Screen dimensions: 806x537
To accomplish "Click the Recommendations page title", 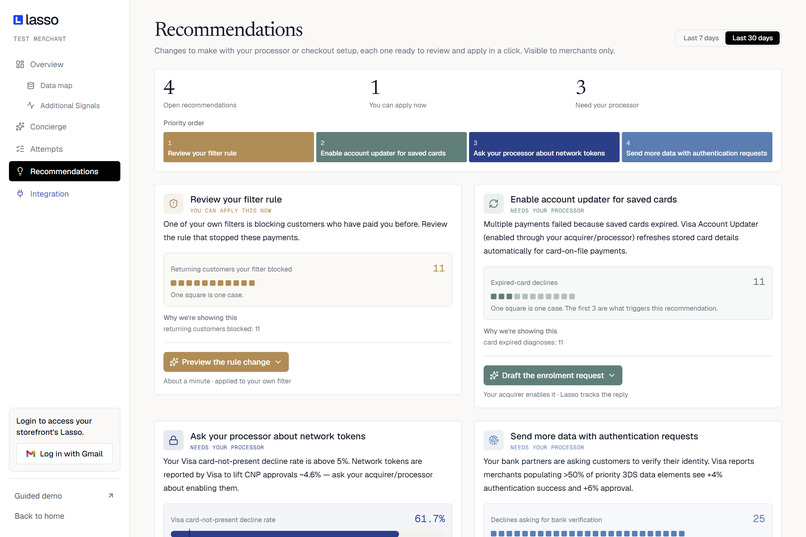I will 229,29.
